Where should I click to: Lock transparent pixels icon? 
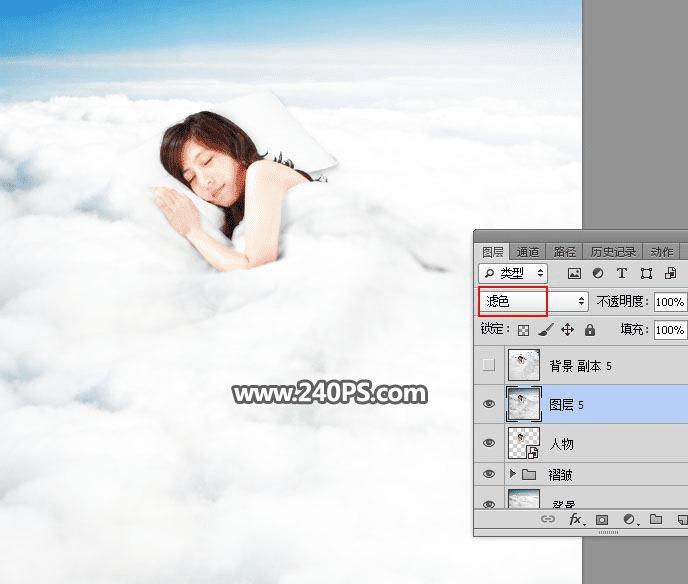tap(523, 330)
